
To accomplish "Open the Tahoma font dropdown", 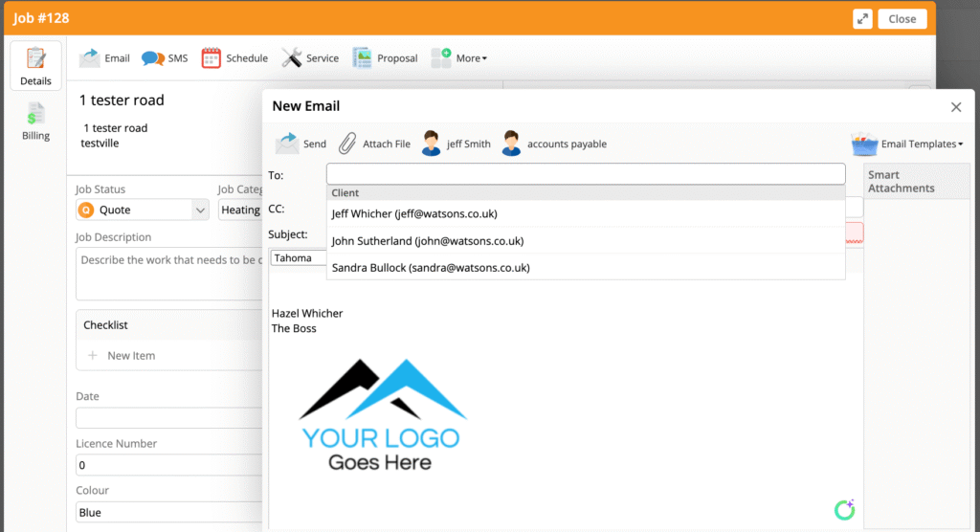I will coord(299,257).
